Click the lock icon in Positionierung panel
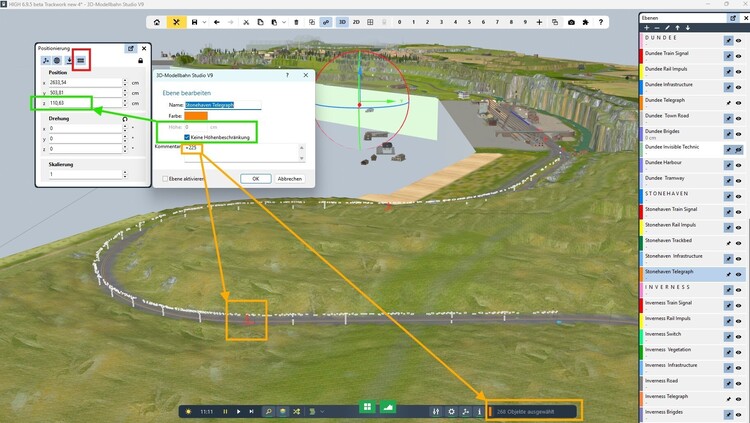The height and width of the screenshot is (423, 750). tap(139, 61)
